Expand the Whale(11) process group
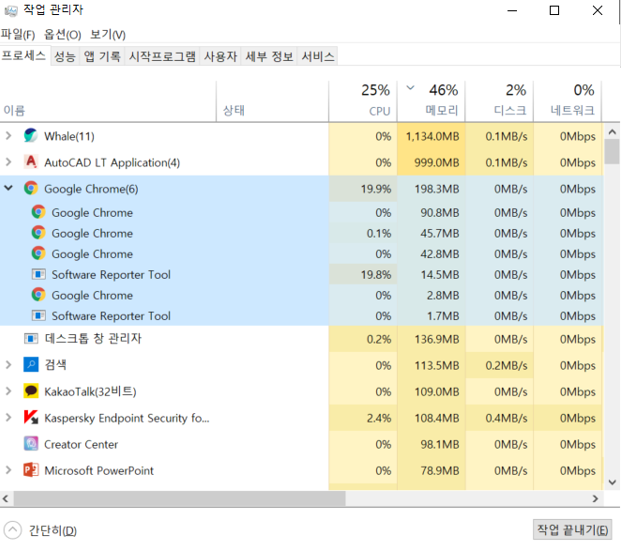 pyautogui.click(x=8, y=136)
